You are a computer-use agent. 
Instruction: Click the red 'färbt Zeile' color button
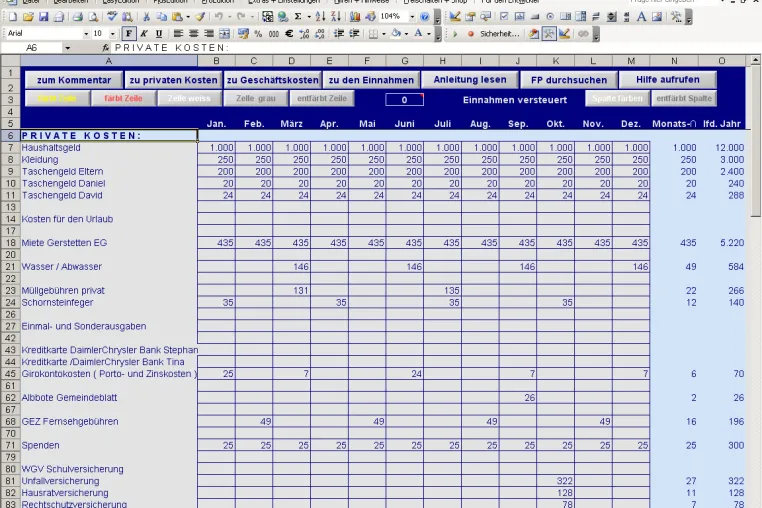point(123,98)
